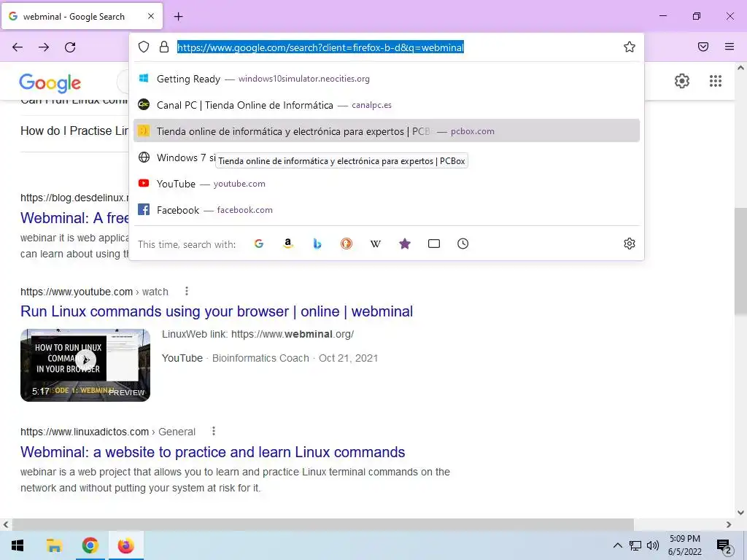
Task: Open Firefox application menu
Action: click(729, 47)
